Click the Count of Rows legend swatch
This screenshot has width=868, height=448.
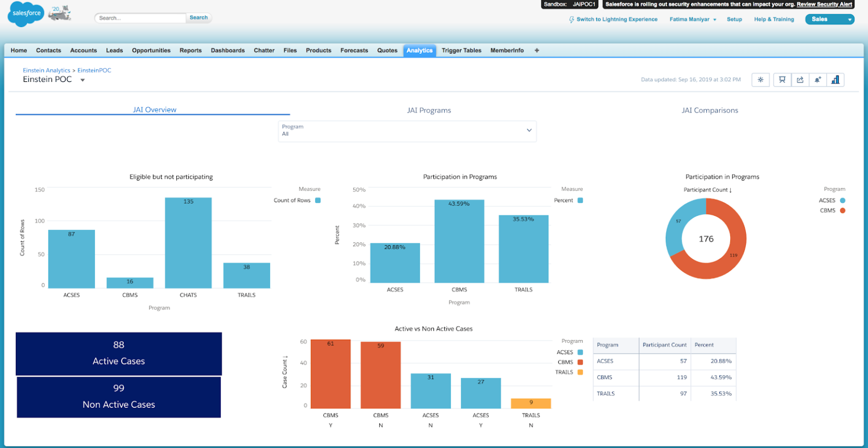(318, 201)
